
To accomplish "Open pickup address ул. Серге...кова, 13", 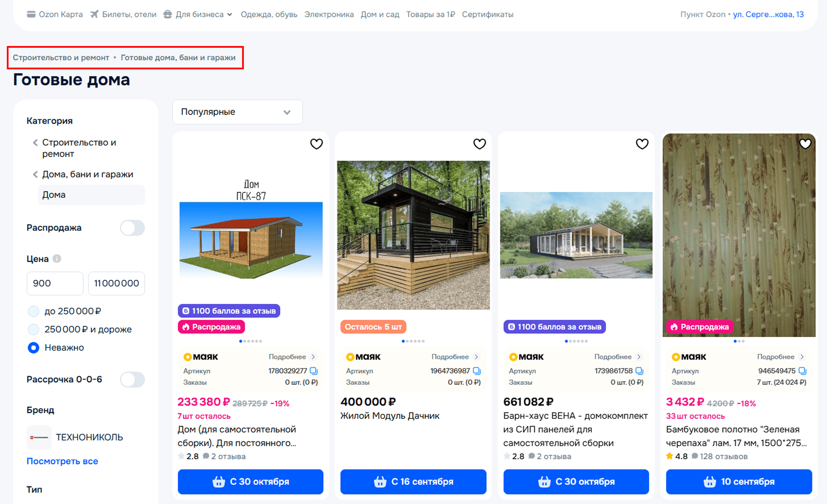I will (768, 14).
